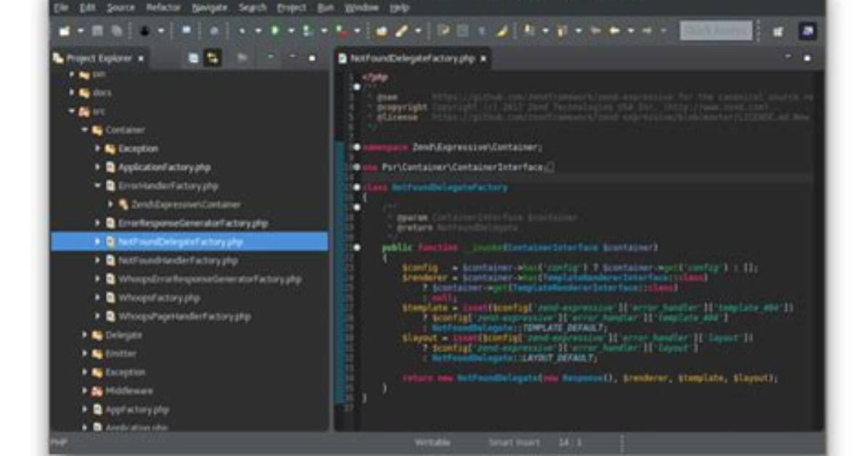Screen dimensions: 868x456
Task: Open the External Tools dropdown arrow
Action: (x=358, y=31)
